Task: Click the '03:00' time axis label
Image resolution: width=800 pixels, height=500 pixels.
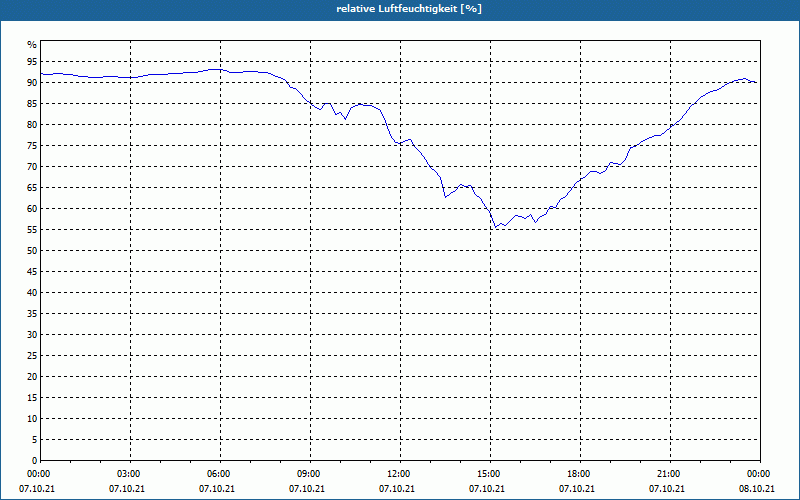Action: pos(131,473)
